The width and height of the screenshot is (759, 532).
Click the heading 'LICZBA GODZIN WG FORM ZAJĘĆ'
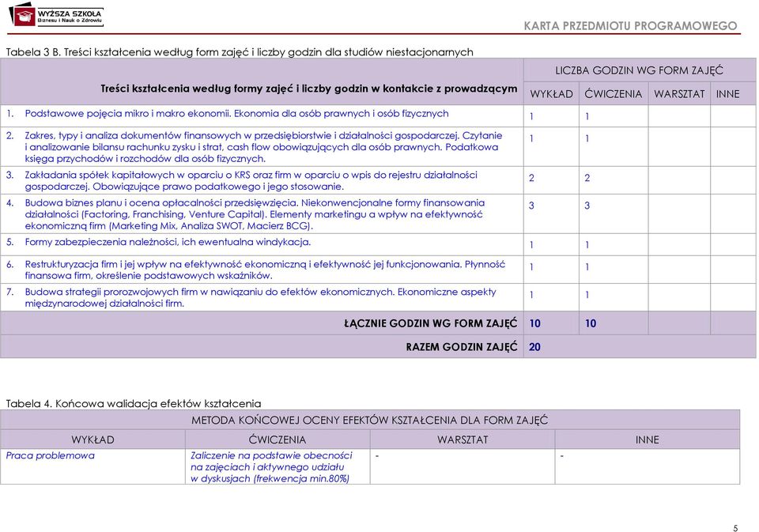coord(639,70)
